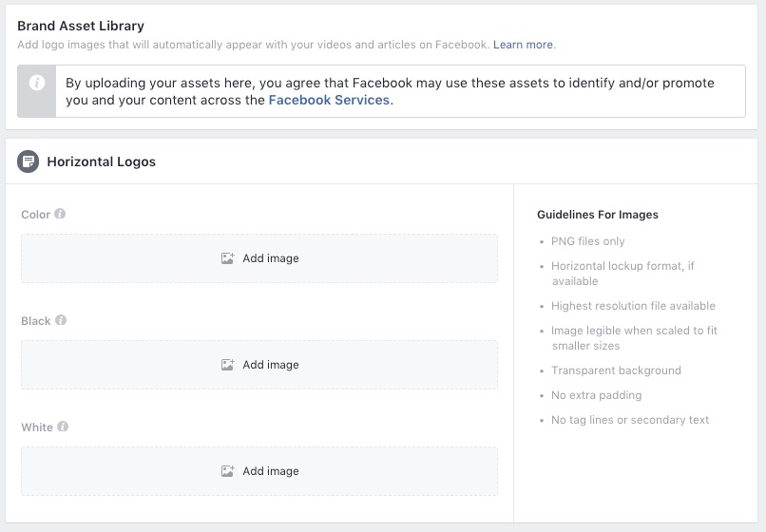Click the Color label
Screen dimensions: 766x532
click(x=35, y=215)
